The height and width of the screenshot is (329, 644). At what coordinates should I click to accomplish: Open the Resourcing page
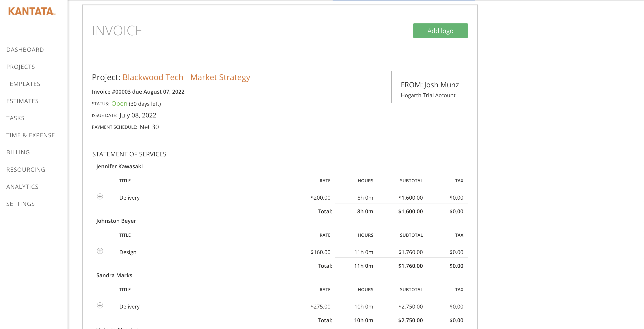click(26, 170)
